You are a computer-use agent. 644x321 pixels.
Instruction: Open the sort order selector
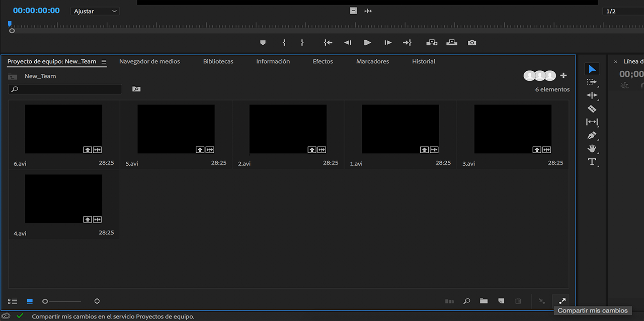pyautogui.click(x=97, y=301)
